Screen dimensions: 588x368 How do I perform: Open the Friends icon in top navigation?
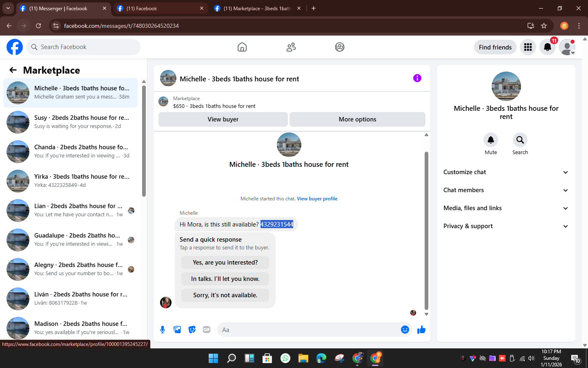[291, 47]
